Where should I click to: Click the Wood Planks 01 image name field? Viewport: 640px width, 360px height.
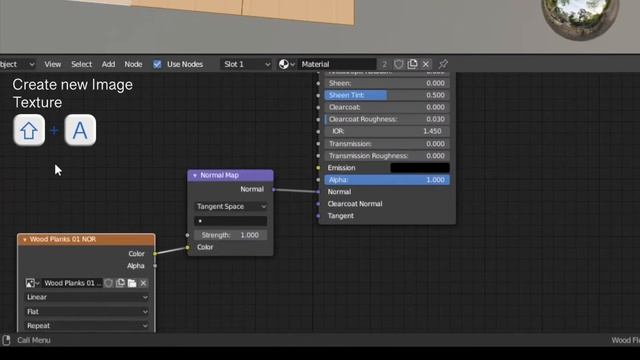click(x=72, y=283)
